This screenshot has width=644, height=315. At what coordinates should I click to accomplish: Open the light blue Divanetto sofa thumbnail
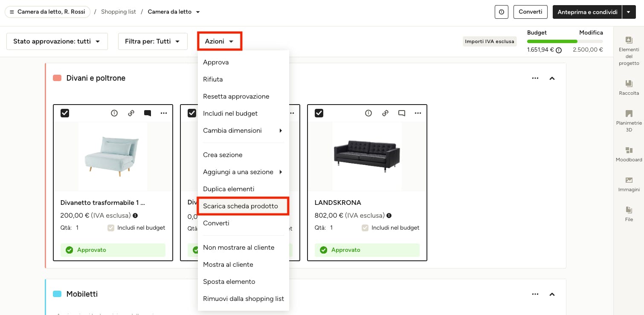tap(113, 156)
